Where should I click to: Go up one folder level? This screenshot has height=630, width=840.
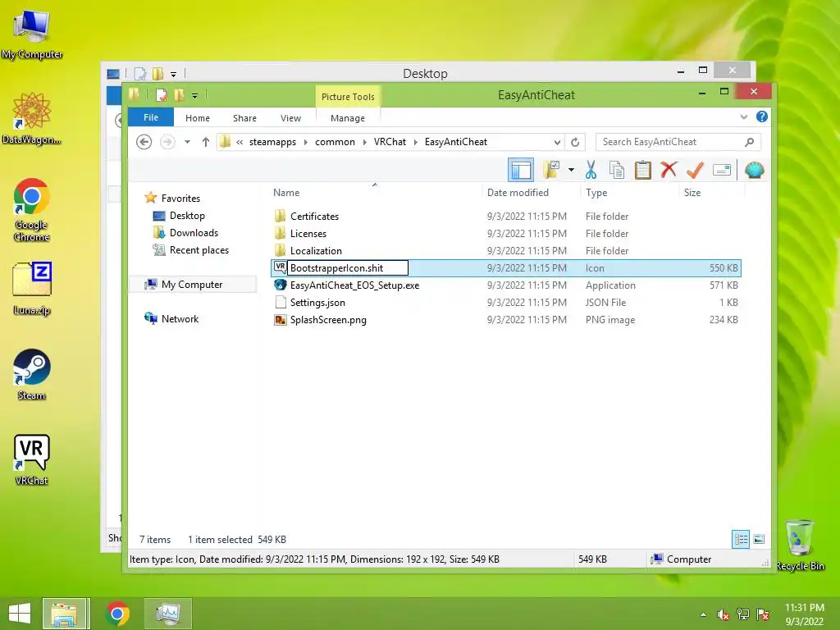[206, 142]
